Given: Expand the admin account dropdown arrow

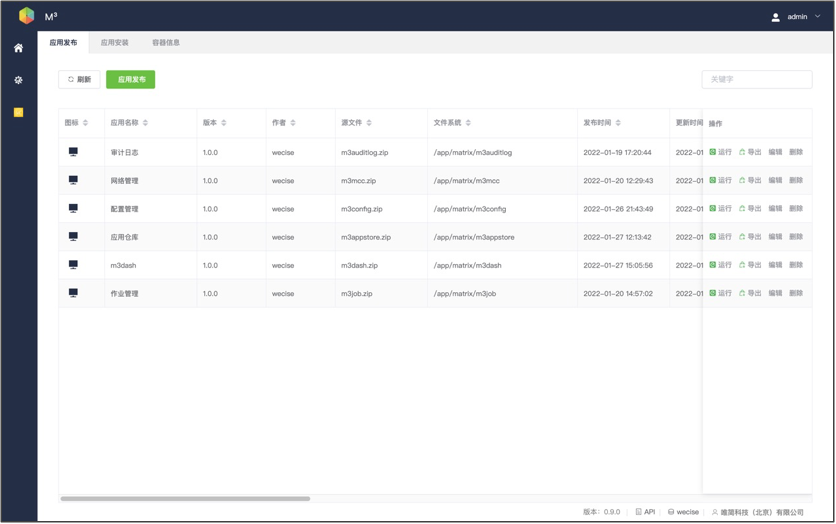Looking at the screenshot, I should click(817, 17).
